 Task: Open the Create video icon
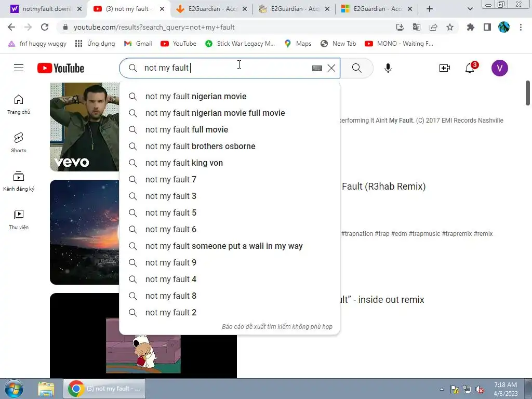[x=445, y=68]
